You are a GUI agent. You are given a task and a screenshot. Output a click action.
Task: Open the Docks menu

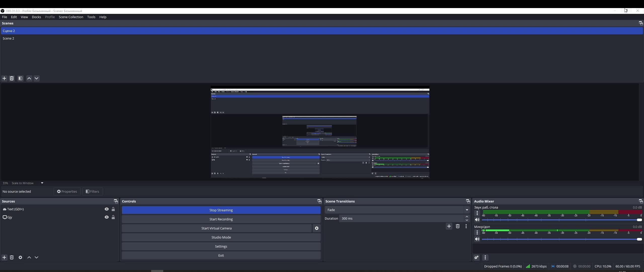[36, 17]
